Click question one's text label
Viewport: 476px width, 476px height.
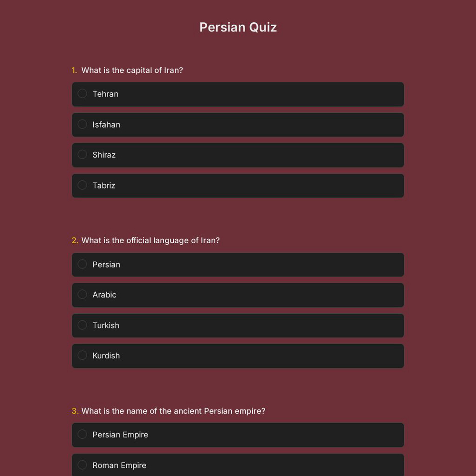click(x=132, y=70)
